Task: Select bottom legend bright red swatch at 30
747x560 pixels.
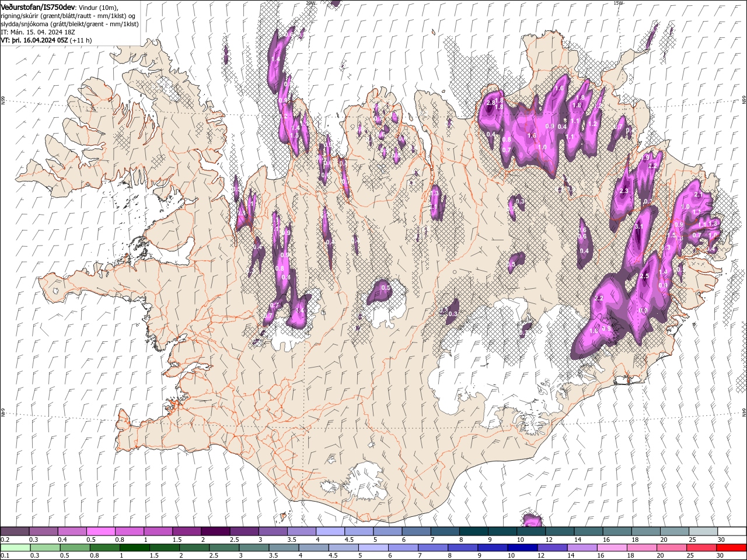Action: tap(731, 547)
